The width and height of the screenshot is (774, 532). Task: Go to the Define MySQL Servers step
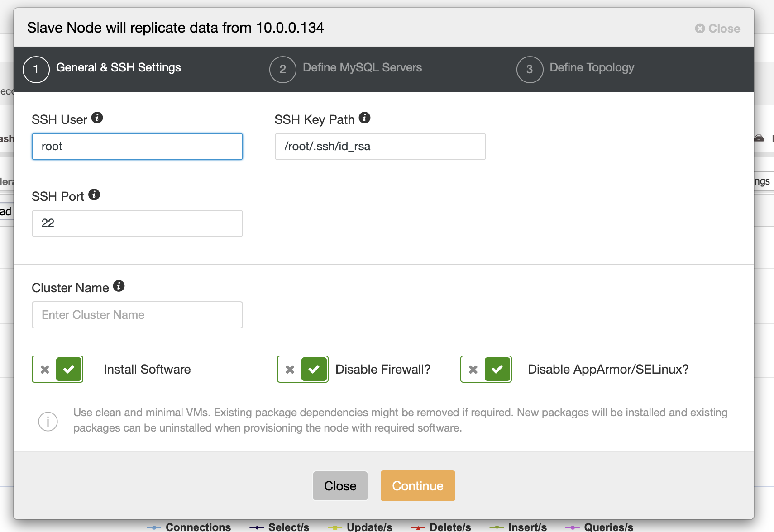click(x=362, y=67)
